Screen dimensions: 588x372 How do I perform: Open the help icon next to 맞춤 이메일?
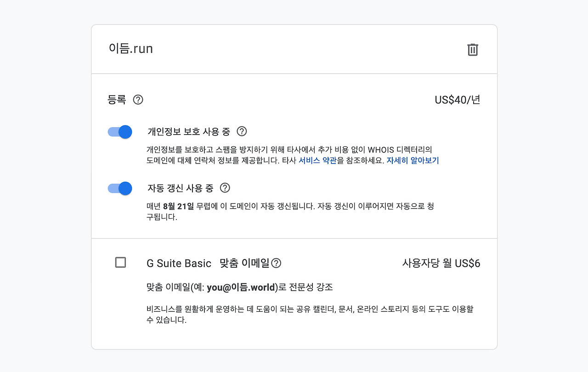point(276,263)
